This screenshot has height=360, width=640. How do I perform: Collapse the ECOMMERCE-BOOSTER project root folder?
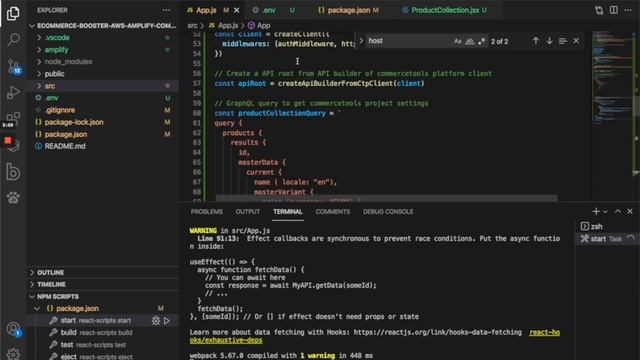[103, 26]
